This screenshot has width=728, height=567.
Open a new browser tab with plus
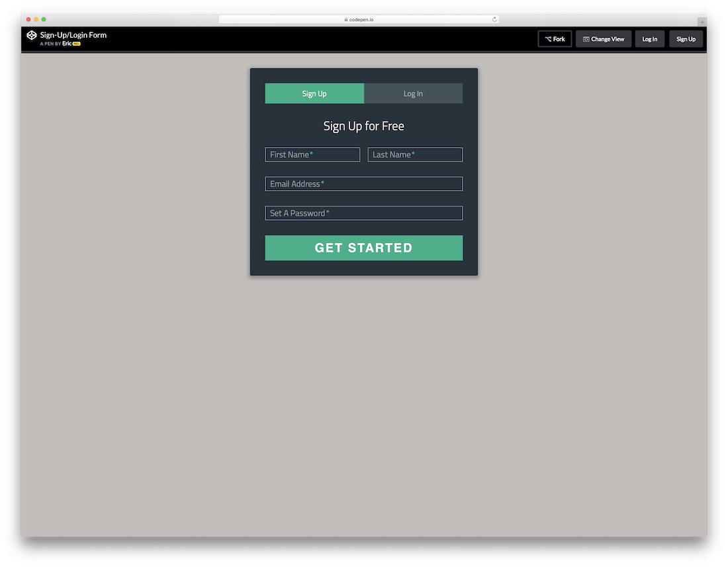[x=702, y=22]
